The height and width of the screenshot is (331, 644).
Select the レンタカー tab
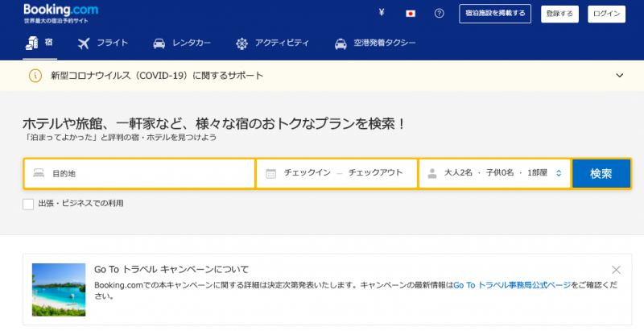tap(182, 43)
